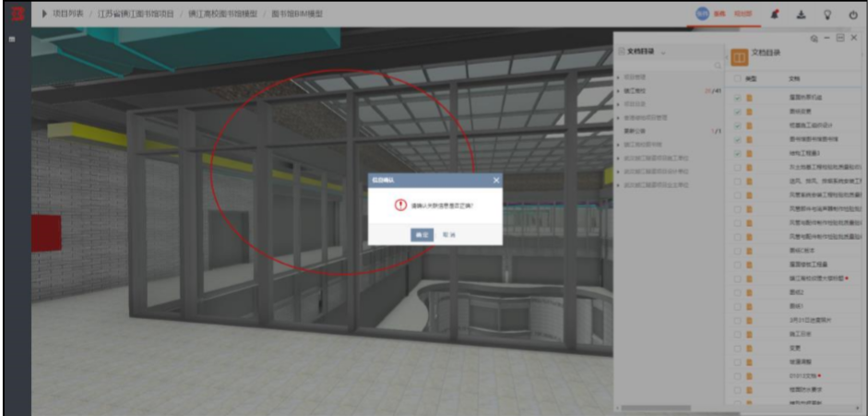Open 江苏省镇江图书馆项目 breadcrumb item

pyautogui.click(x=136, y=14)
